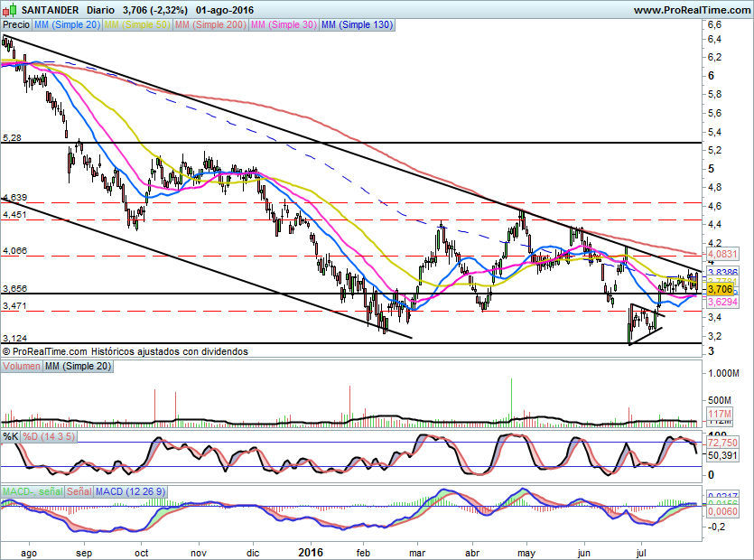Click the feb month label on time axis

(363, 554)
